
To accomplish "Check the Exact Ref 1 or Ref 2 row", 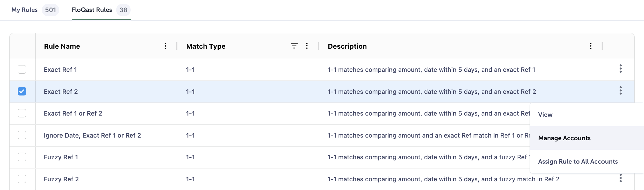I will [x=22, y=113].
